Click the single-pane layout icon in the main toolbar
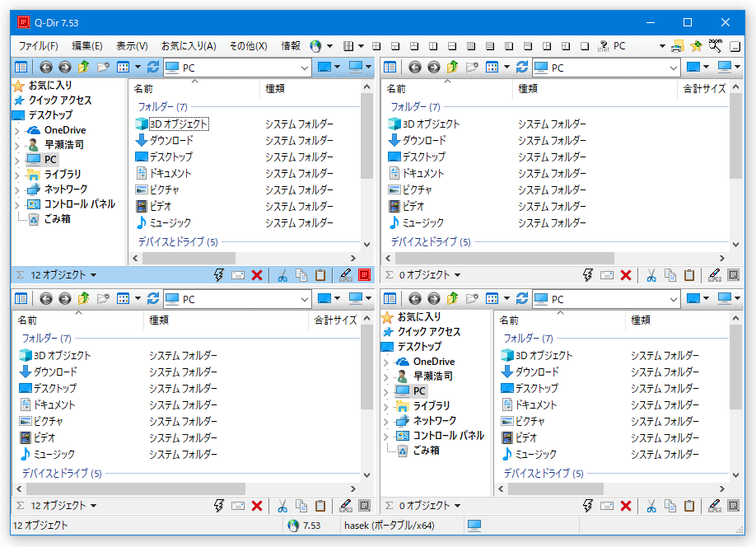 point(585,46)
